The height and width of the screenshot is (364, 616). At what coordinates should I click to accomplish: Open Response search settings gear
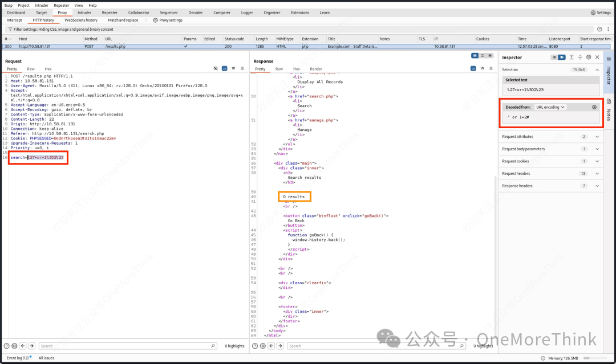click(263, 346)
